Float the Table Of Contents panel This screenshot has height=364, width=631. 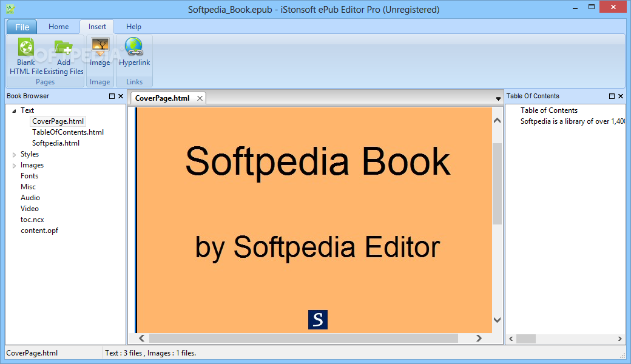pos(612,96)
